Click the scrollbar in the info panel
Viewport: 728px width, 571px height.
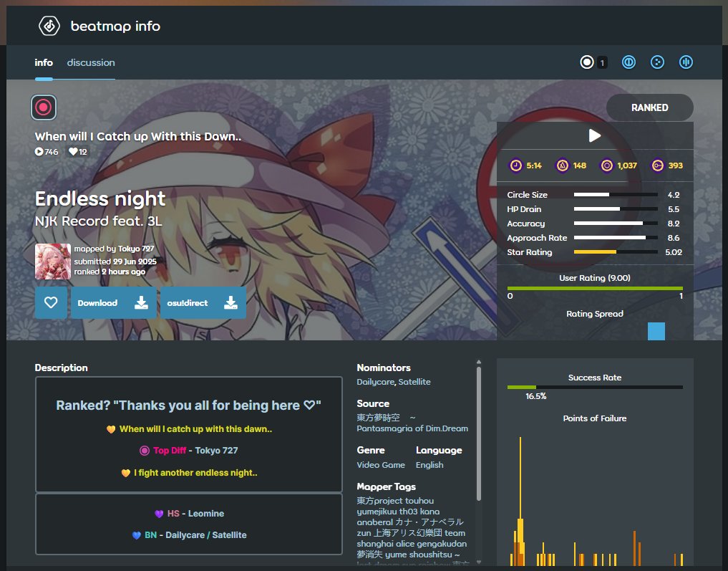coord(479,434)
